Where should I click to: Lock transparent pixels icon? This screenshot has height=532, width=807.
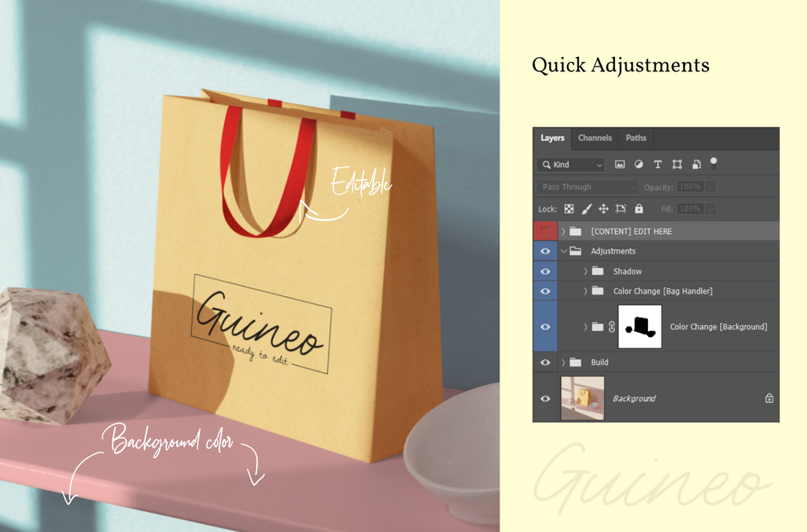569,209
